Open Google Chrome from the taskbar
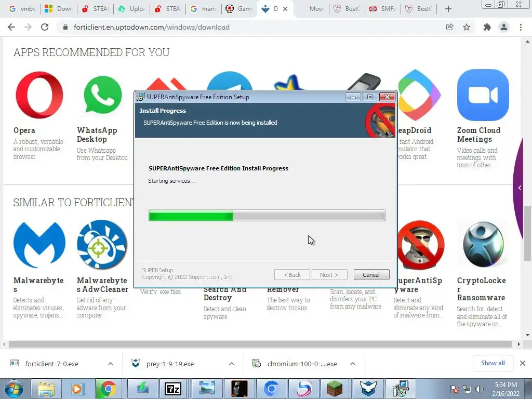This screenshot has width=532, height=399. click(108, 389)
